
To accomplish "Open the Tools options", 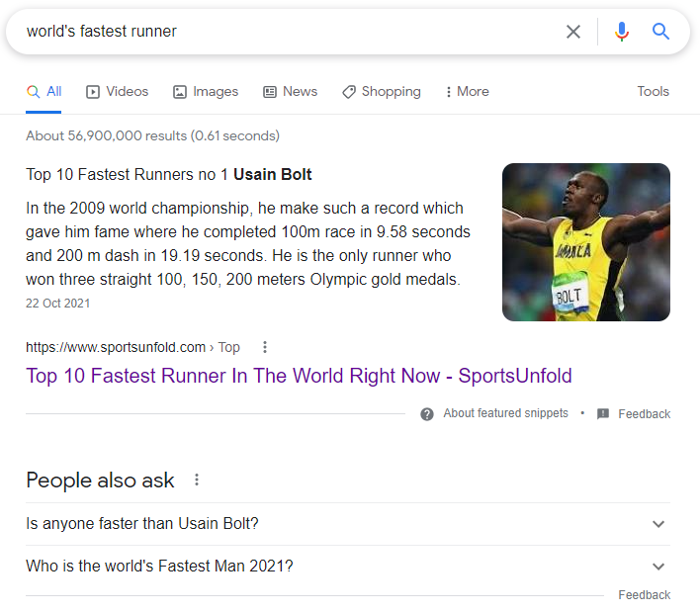I will [x=653, y=92].
